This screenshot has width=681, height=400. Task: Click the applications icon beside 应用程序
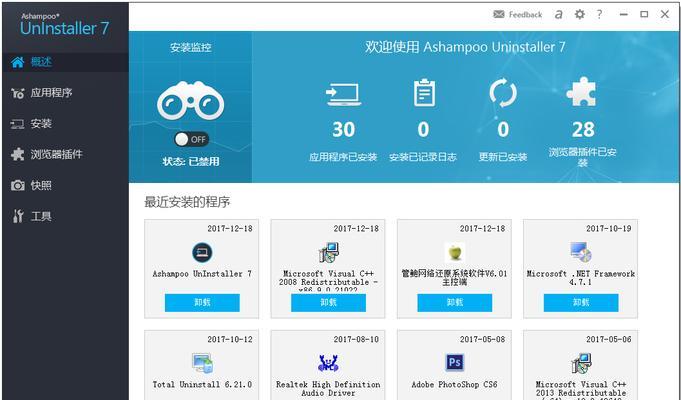click(x=17, y=93)
